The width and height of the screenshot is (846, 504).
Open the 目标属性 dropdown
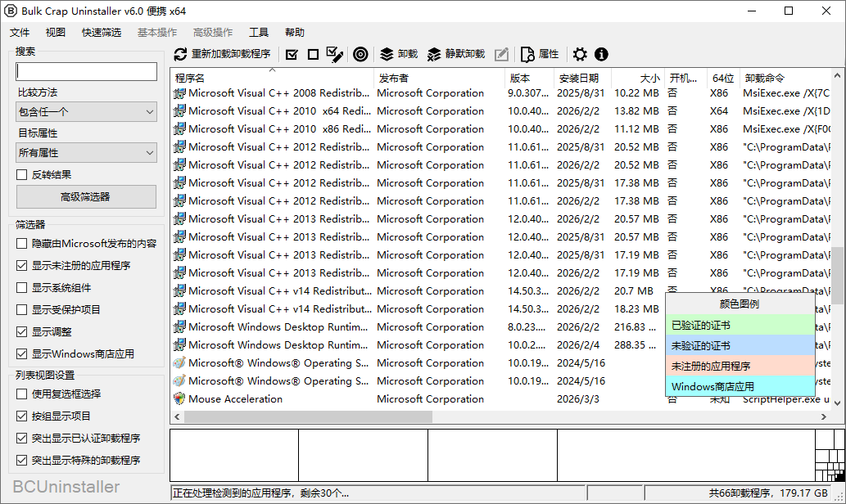pos(86,152)
